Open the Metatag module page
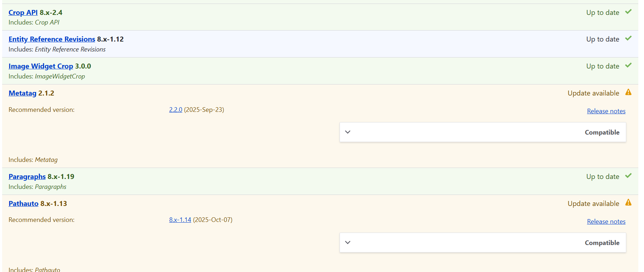The width and height of the screenshot is (644, 272). 22,93
